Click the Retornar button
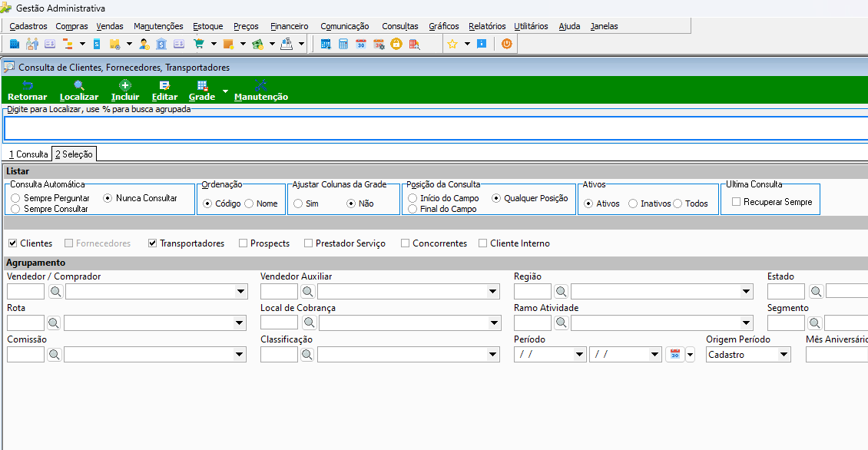868x450 pixels. tap(27, 91)
